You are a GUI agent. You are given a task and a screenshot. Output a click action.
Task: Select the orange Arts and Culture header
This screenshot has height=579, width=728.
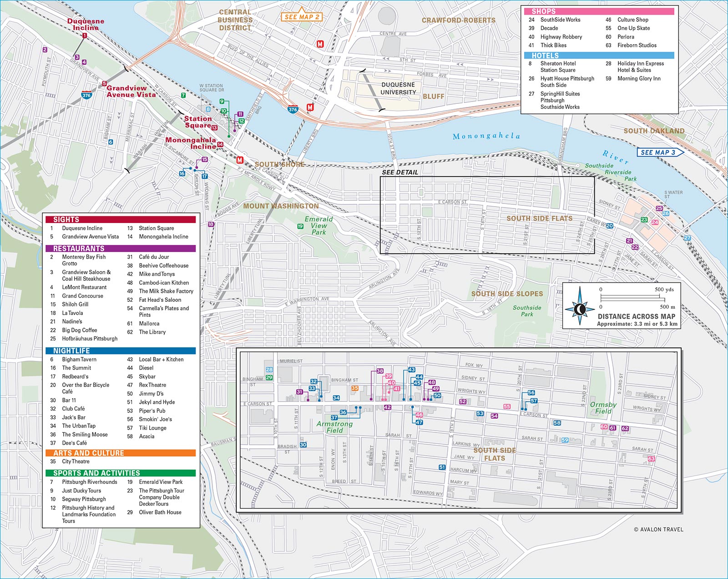121,453
